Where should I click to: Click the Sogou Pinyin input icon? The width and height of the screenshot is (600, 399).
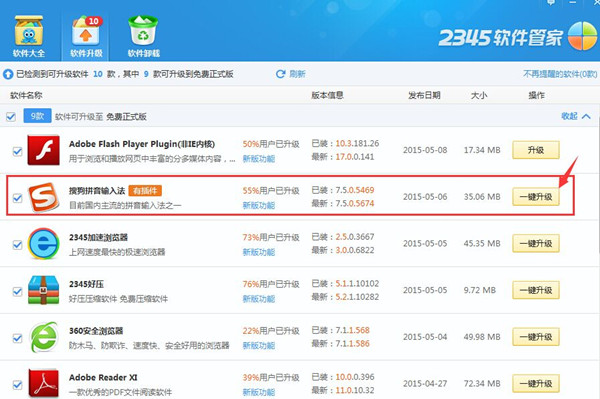(x=44, y=197)
